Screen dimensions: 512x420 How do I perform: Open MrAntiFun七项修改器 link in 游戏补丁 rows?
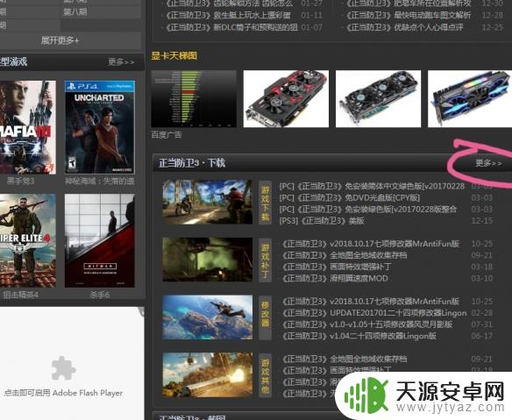(x=371, y=244)
